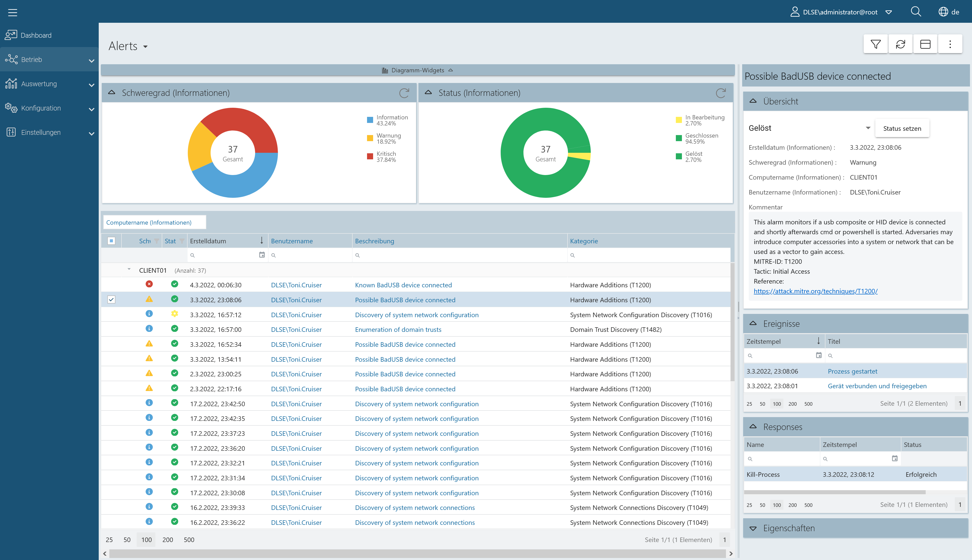Collapse the Übersicht panel
The width and height of the screenshot is (972, 560).
(753, 101)
